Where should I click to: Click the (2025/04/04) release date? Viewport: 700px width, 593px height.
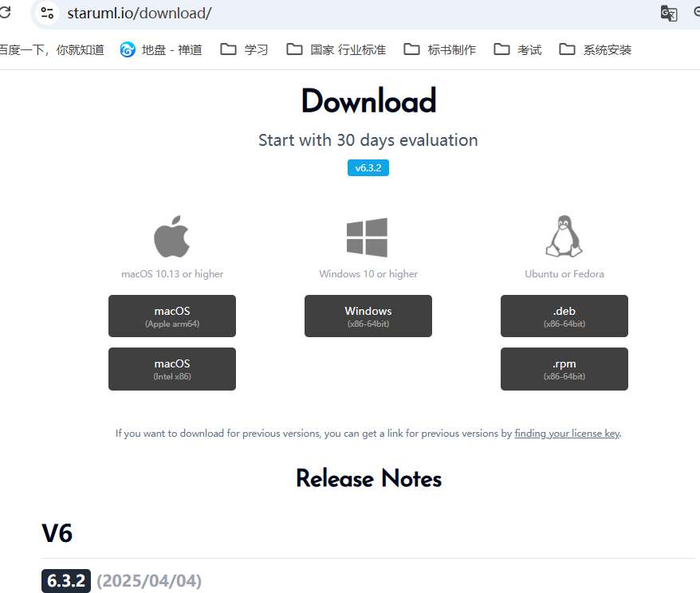click(149, 581)
